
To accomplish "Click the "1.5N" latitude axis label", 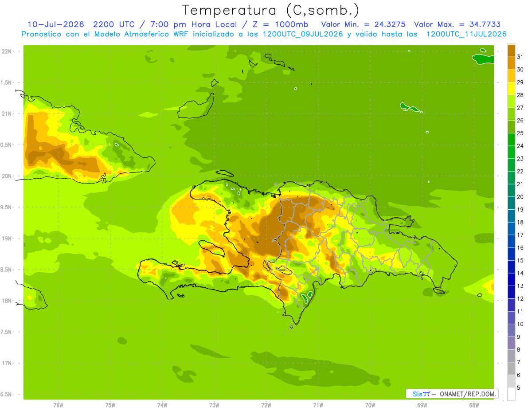I will point(7,82).
